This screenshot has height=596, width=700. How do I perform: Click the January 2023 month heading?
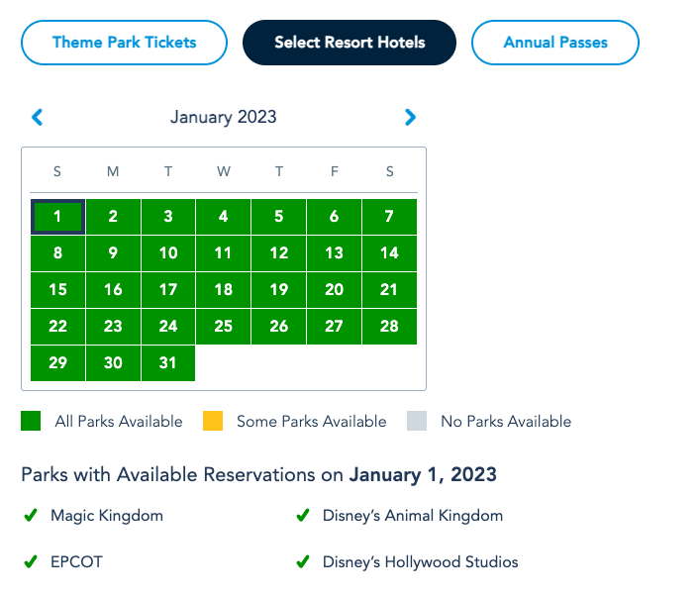pyautogui.click(x=224, y=117)
